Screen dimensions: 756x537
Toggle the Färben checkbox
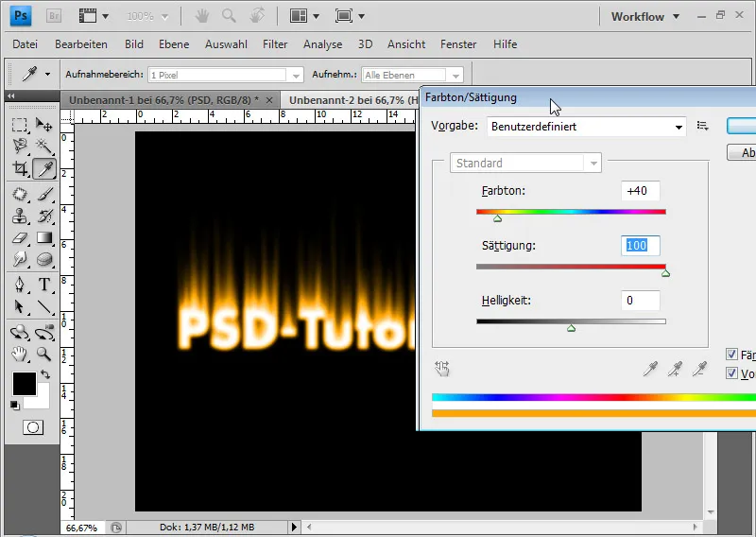[731, 355]
